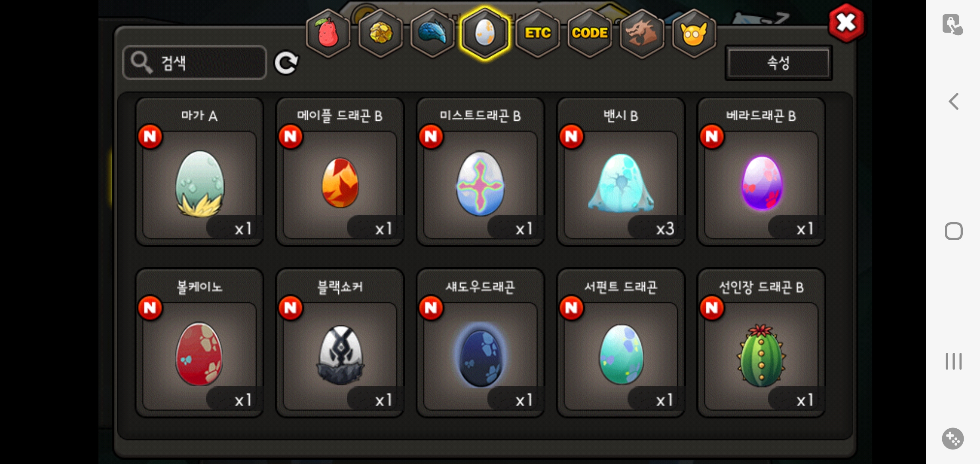Click the refresh arrow next to search

pyautogui.click(x=286, y=63)
